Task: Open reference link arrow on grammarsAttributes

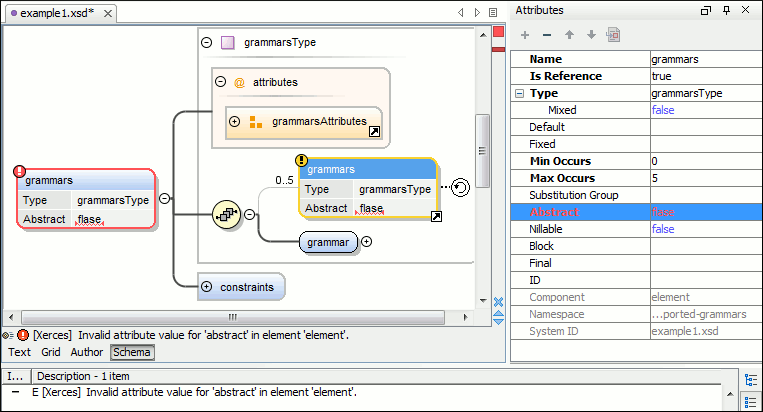Action: coord(374,131)
